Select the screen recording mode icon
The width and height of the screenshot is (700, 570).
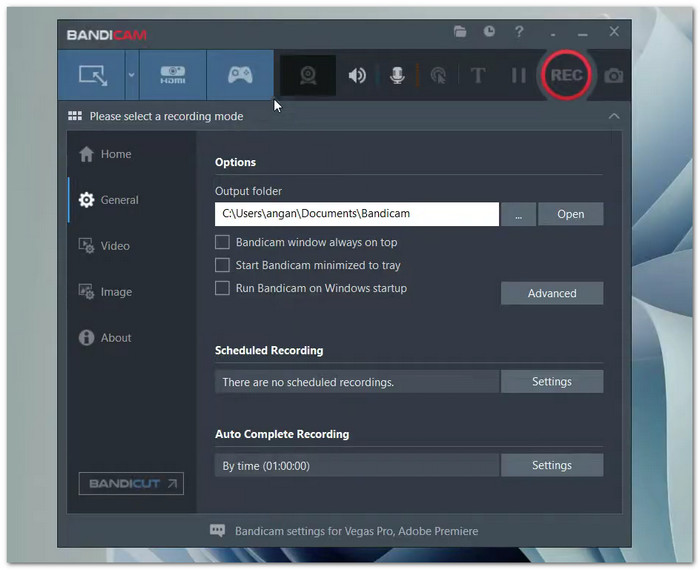coord(92,75)
